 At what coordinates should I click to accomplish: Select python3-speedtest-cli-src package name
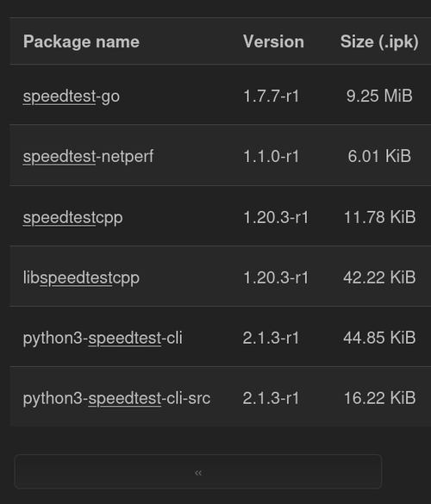116,398
